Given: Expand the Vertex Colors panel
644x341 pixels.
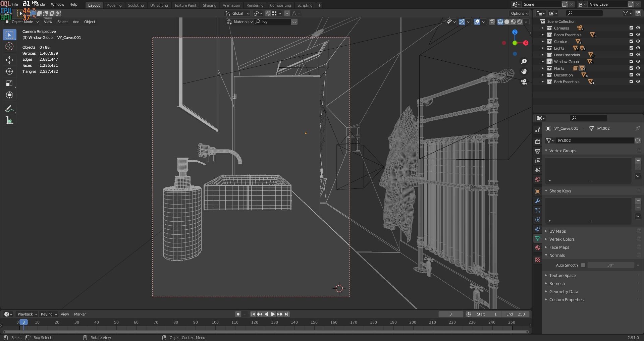Looking at the screenshot, I should point(562,239).
